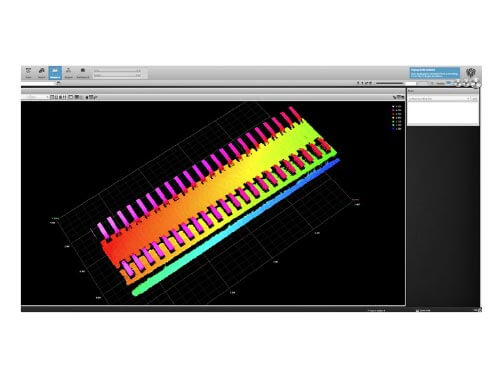The image size is (500, 375).
Task: Open the Output page icon
Action: (68, 73)
